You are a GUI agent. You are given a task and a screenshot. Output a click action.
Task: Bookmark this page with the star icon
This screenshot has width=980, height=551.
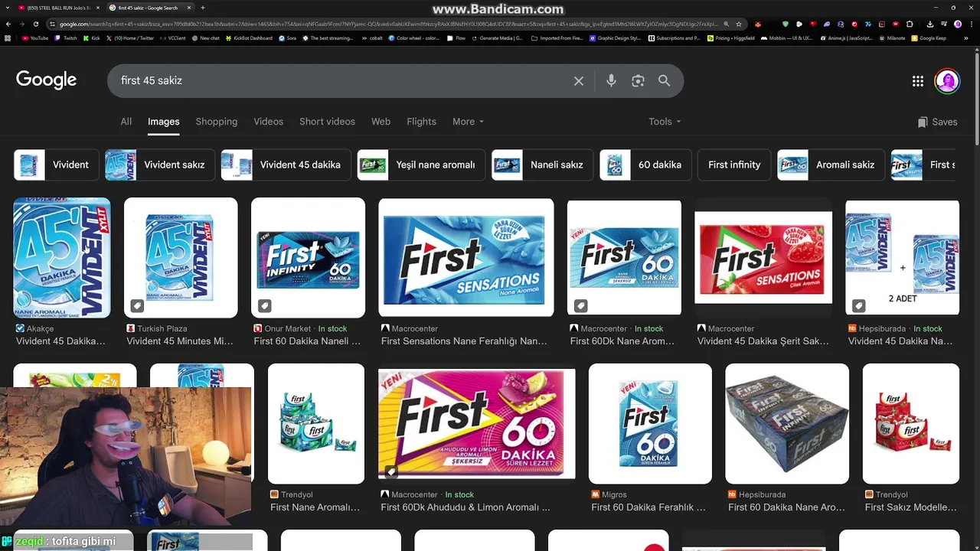[x=739, y=24]
